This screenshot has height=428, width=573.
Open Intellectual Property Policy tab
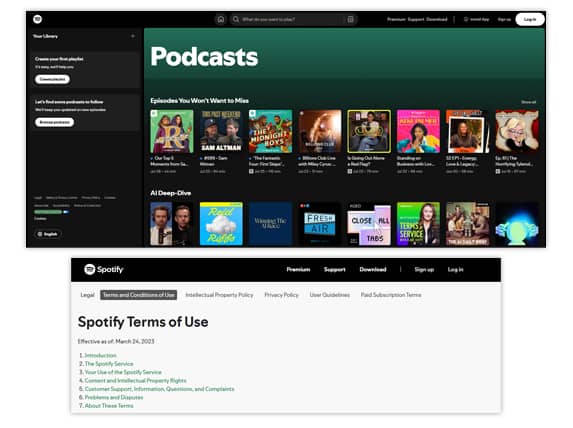click(219, 295)
